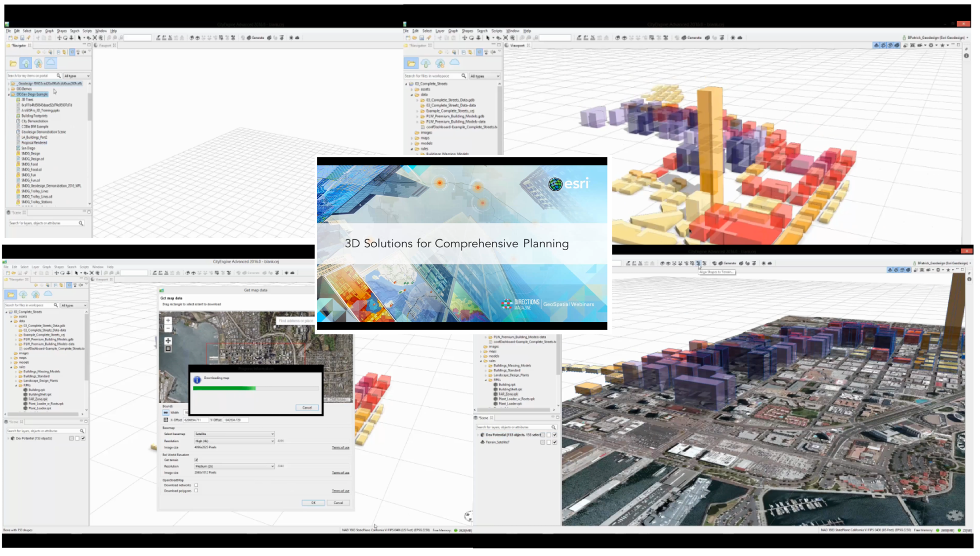
Task: Toggle lock box for Dev Potential in bottom-left Scene
Action: coord(77,438)
